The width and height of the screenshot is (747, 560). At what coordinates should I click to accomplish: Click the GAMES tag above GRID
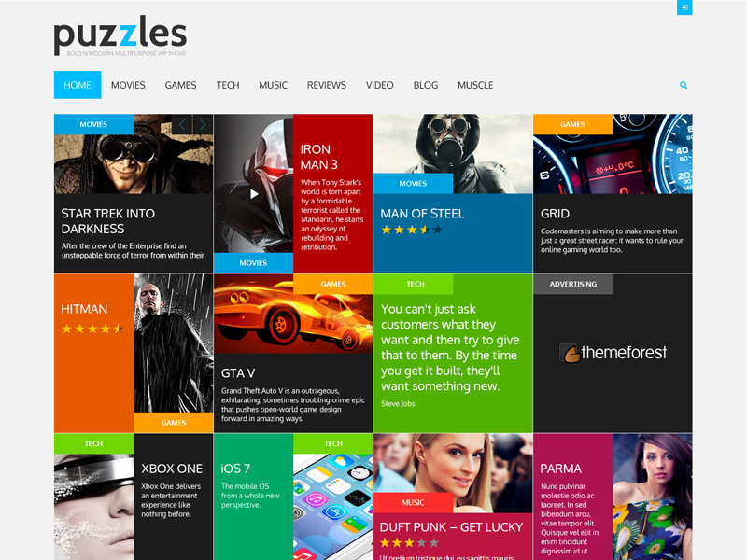tap(572, 124)
